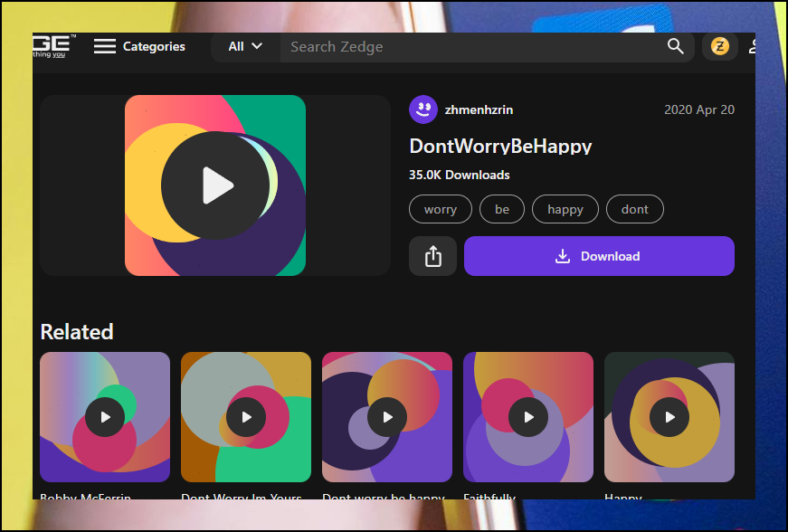Click the 35.0K Downloads text

click(460, 175)
